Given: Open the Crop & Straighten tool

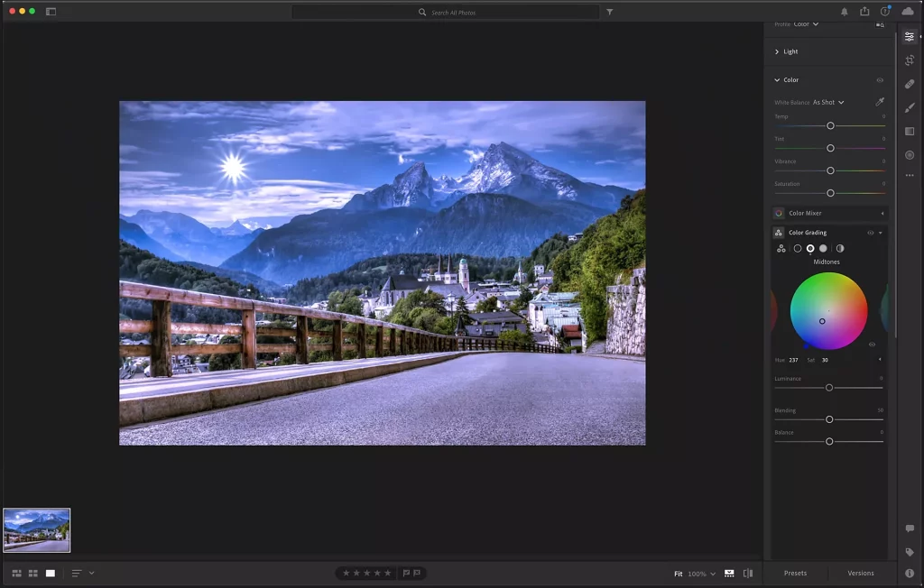Looking at the screenshot, I should [x=910, y=60].
